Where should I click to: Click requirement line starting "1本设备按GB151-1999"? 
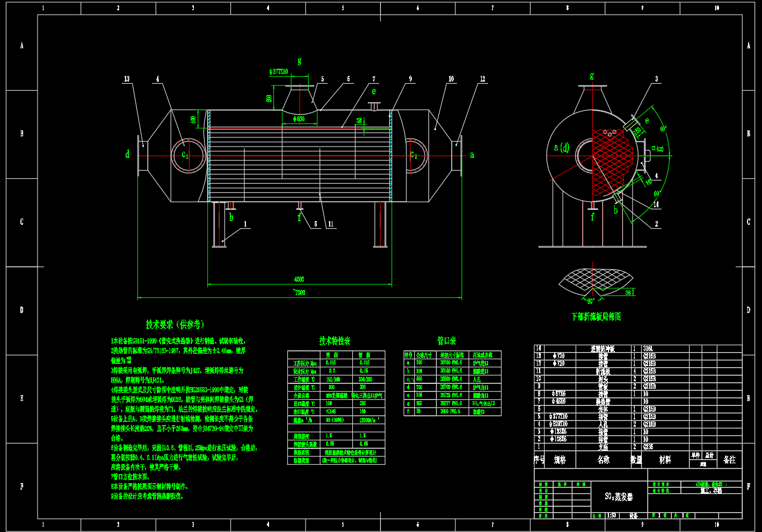click(178, 341)
